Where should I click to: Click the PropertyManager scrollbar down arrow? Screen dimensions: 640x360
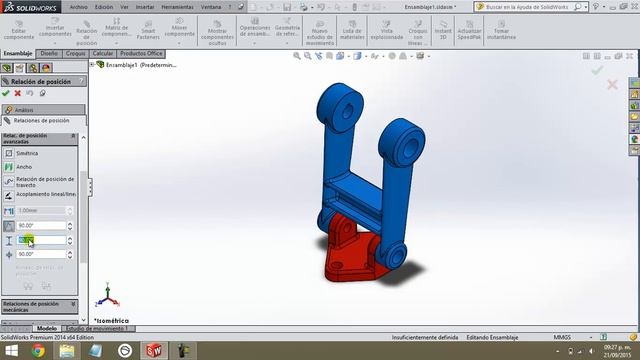click(x=84, y=320)
